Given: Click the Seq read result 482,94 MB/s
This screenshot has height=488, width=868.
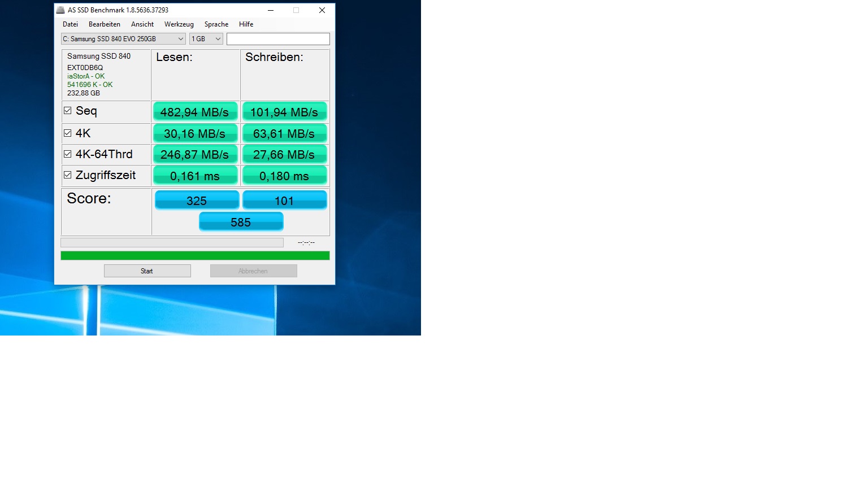Looking at the screenshot, I should 195,112.
